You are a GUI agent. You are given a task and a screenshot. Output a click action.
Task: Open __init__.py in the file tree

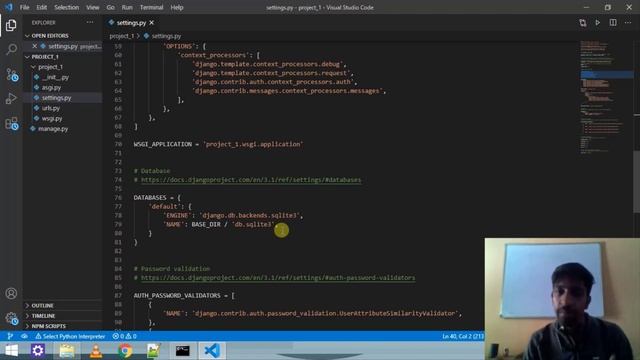[x=55, y=77]
